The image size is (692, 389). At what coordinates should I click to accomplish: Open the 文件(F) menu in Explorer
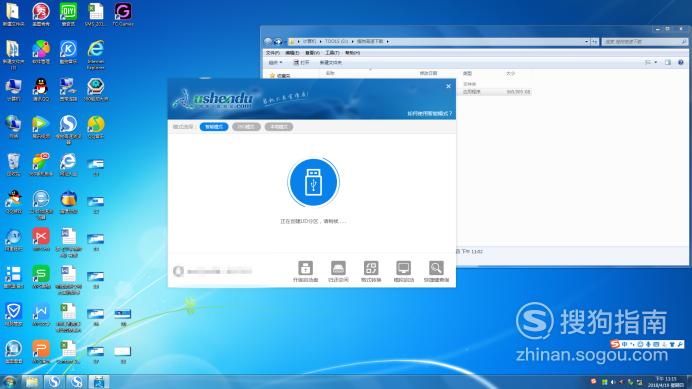click(x=273, y=53)
